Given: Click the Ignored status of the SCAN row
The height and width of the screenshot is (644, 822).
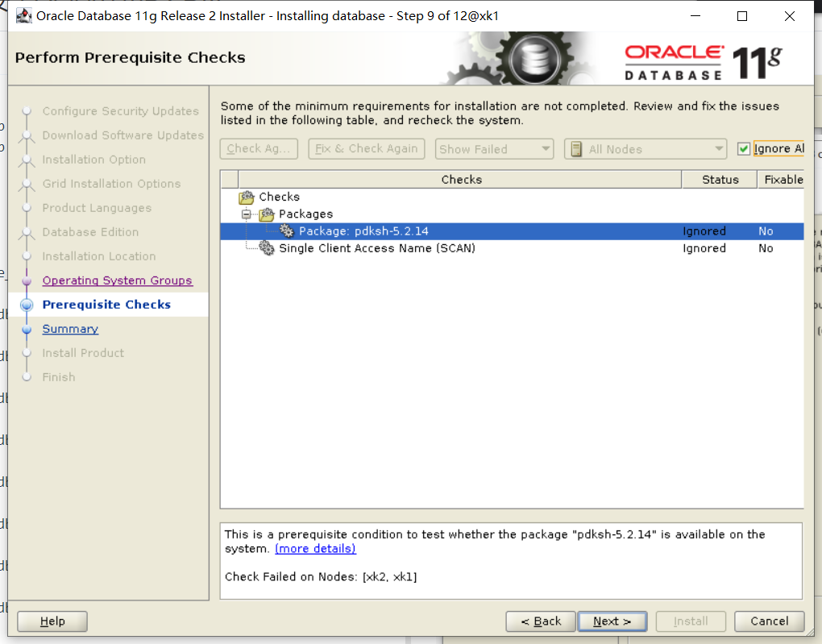Looking at the screenshot, I should [x=704, y=248].
